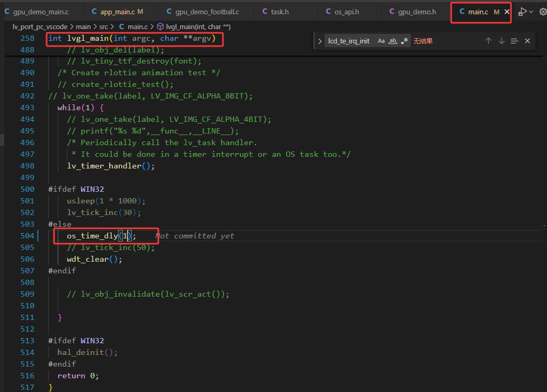Go to the previous find match

point(488,41)
